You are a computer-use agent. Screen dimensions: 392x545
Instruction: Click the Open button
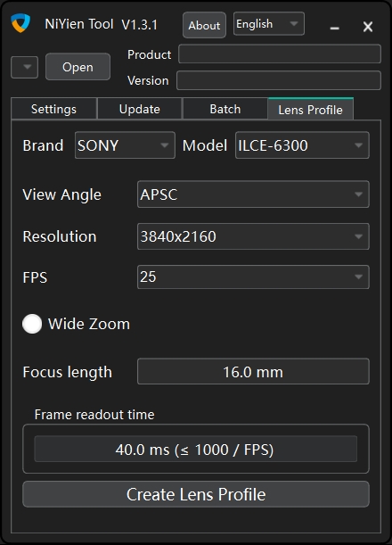78,67
